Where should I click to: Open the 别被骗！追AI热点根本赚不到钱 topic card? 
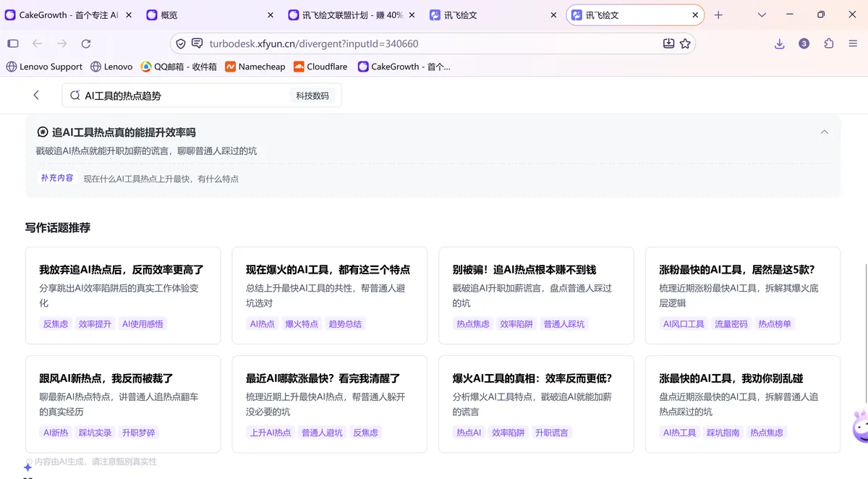(536, 295)
